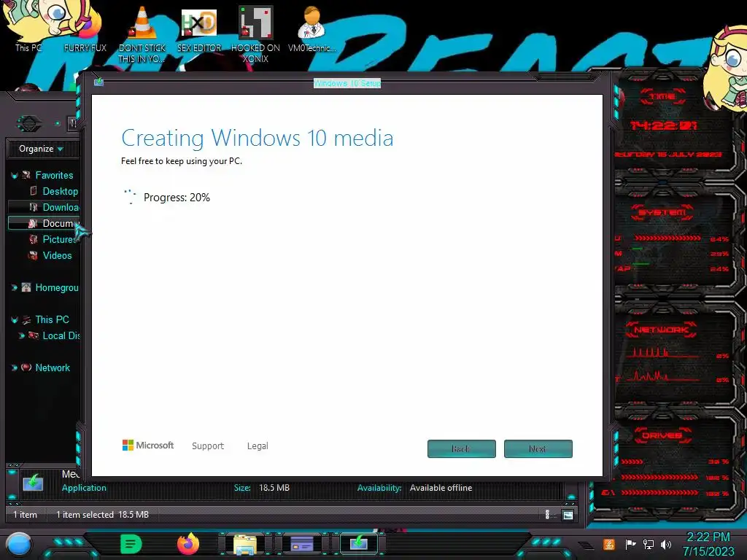This screenshot has width=747, height=560.
Task: Open the HxD SEX EDITOR desktop shortcut
Action: tap(199, 29)
